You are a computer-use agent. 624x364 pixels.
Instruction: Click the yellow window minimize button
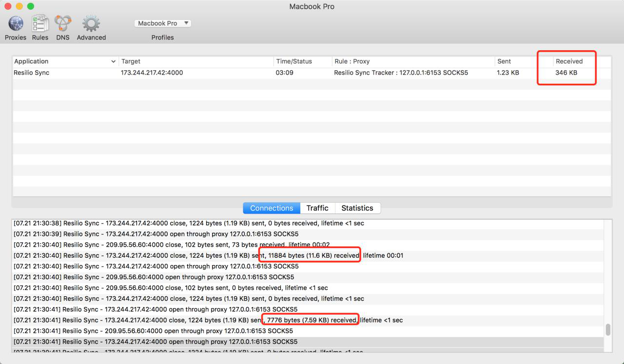[19, 6]
